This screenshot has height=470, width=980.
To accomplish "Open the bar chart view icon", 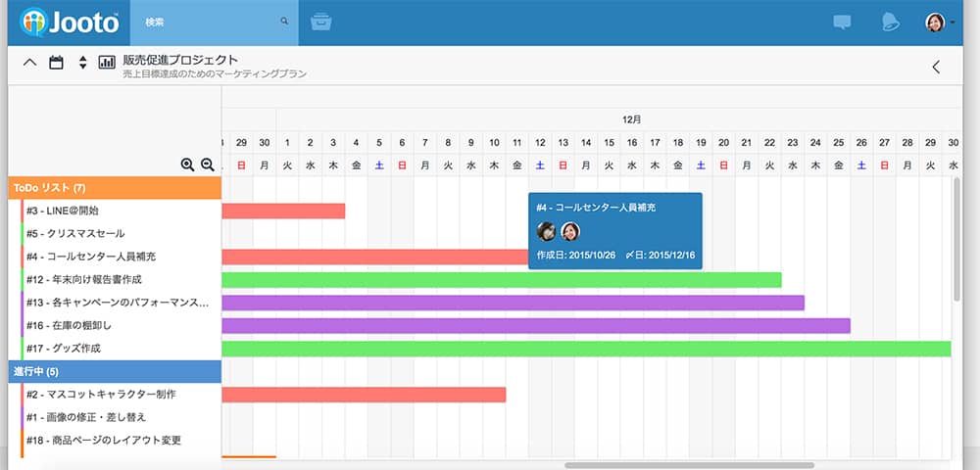I will 107,63.
